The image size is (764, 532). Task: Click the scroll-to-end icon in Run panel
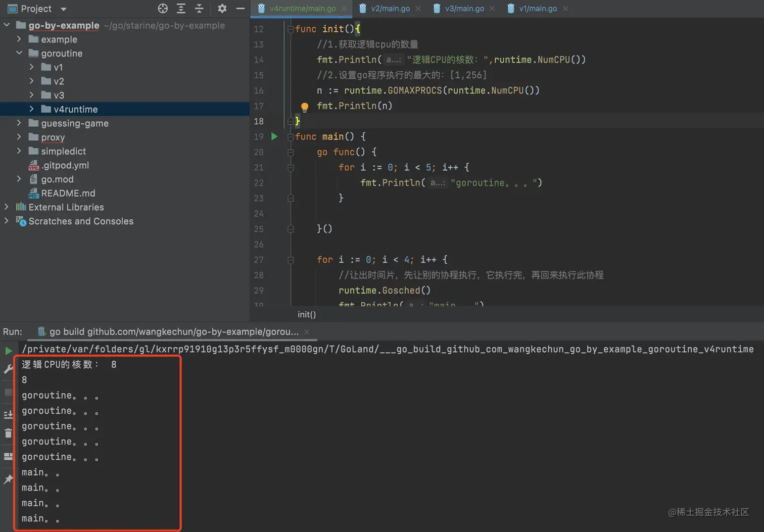tap(9, 415)
